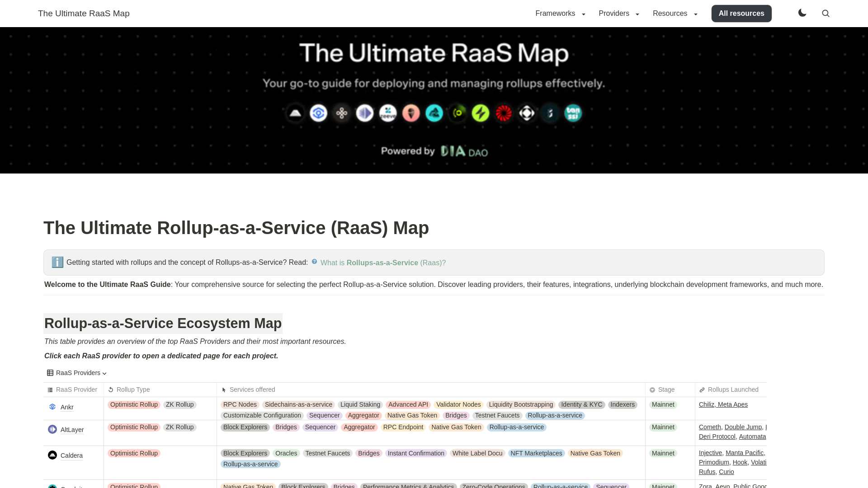Click Rollup-as-a-Service Ecosystem Map heading
The image size is (868, 488).
163,324
